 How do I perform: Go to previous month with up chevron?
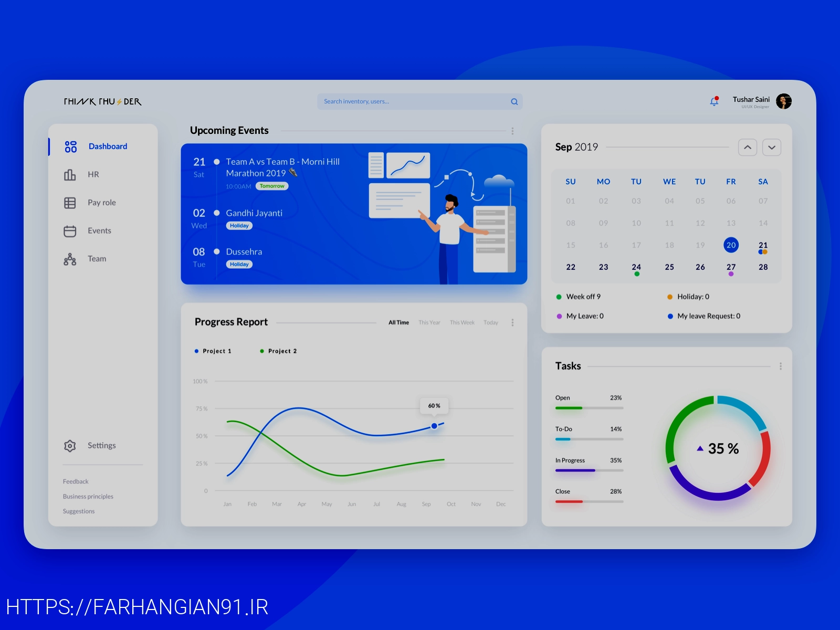[748, 148]
